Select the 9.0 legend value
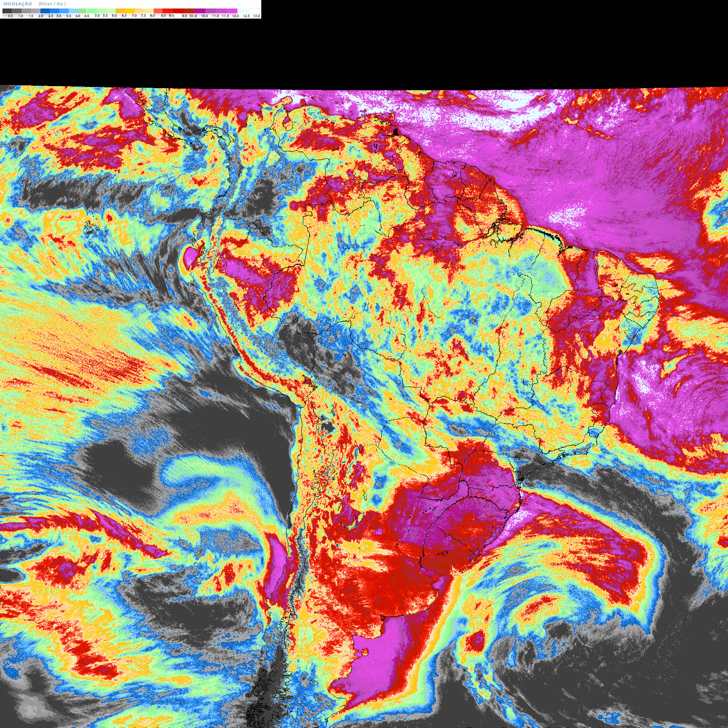 point(171,15)
